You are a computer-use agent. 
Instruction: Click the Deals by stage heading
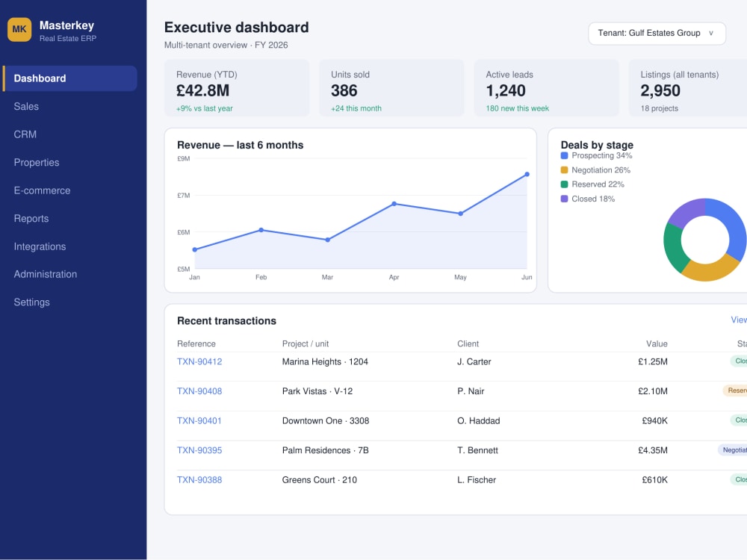tap(597, 145)
